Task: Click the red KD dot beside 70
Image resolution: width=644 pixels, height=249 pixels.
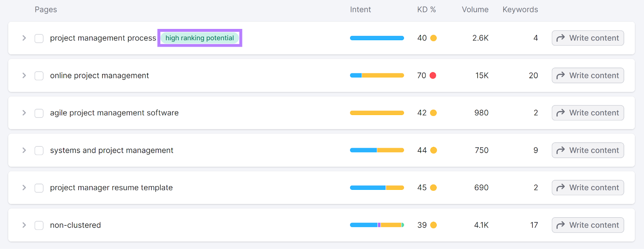Action: [433, 76]
